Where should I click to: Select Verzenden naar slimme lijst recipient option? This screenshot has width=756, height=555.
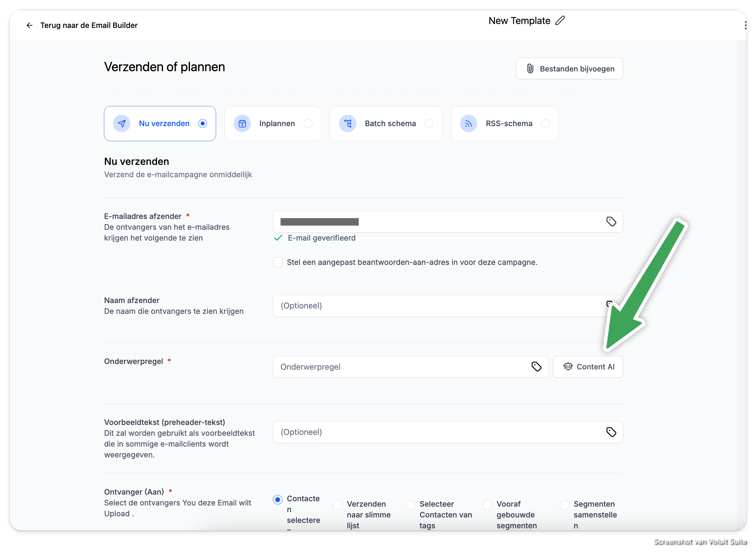pyautogui.click(x=337, y=504)
